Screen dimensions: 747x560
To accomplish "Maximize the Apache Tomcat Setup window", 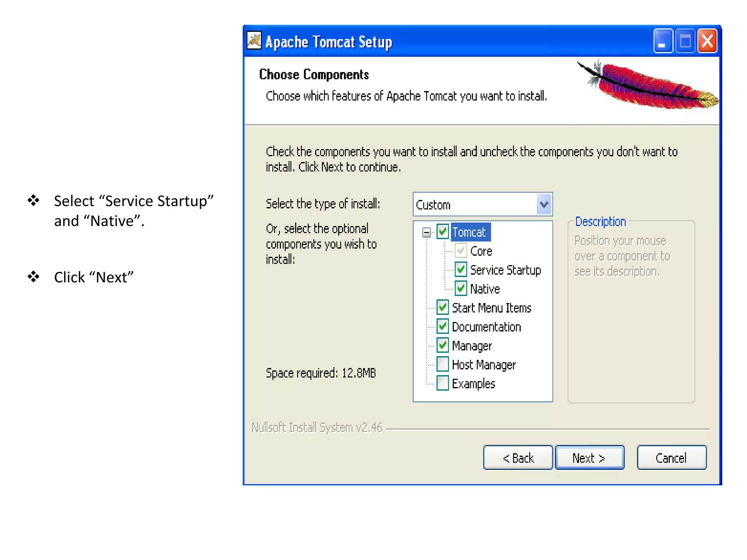I will 685,41.
